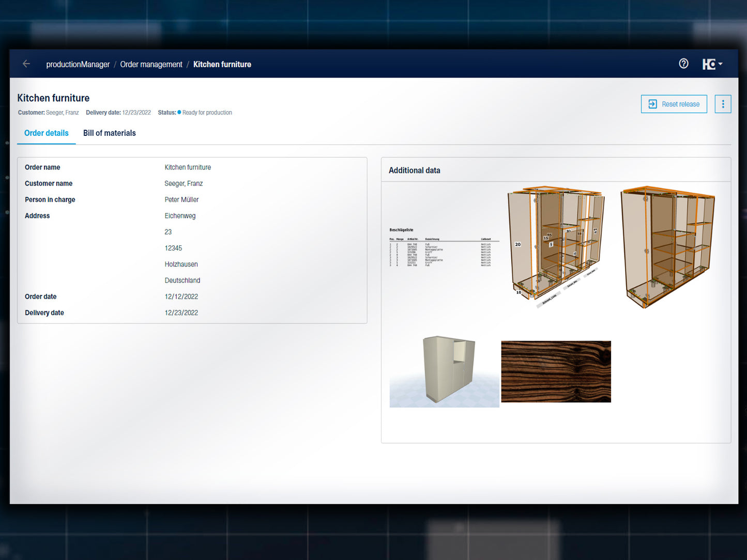Switch to the Bill of materials tab

[109, 133]
